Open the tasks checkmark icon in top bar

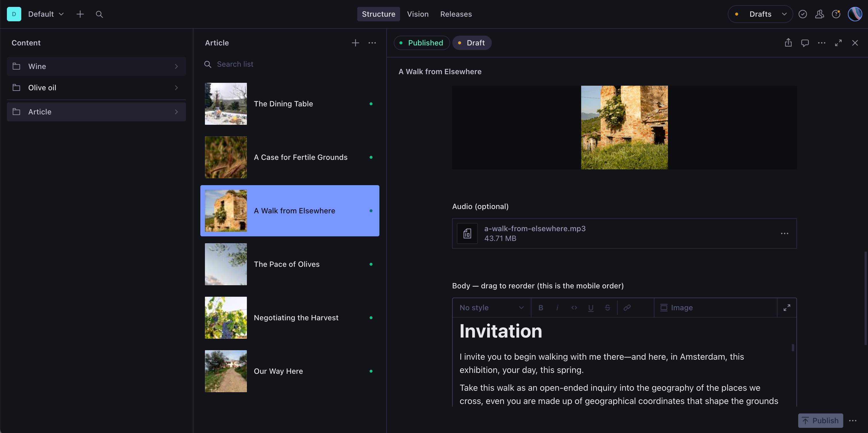pos(803,14)
